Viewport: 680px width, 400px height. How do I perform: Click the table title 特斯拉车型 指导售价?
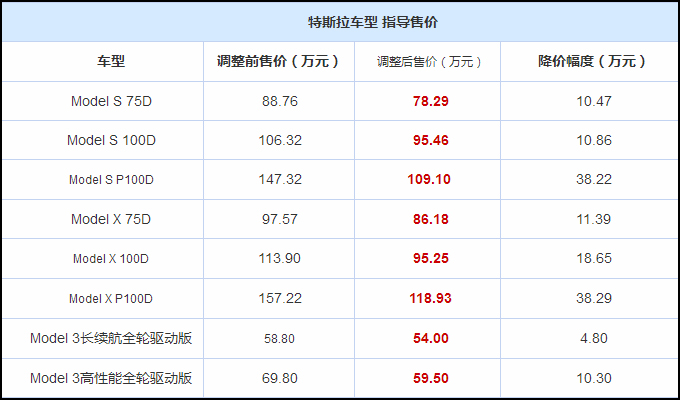tap(373, 22)
